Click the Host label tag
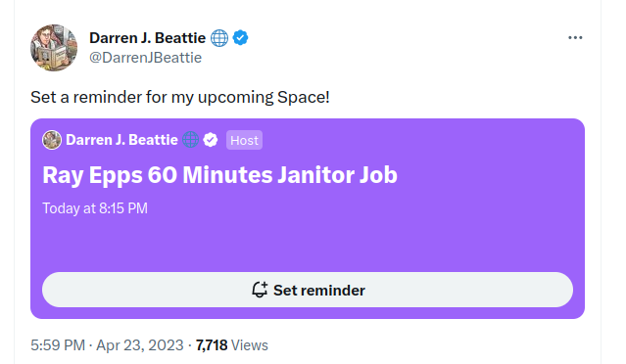 click(244, 140)
